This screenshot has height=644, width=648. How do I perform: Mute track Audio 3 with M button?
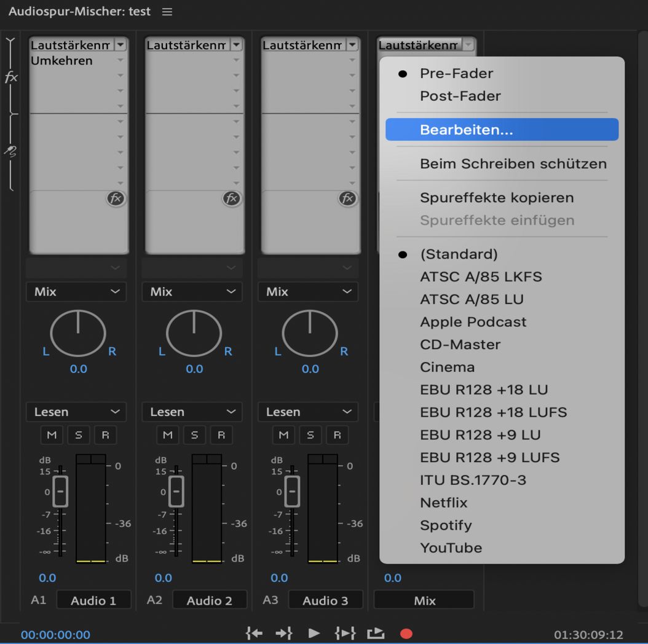(x=283, y=435)
